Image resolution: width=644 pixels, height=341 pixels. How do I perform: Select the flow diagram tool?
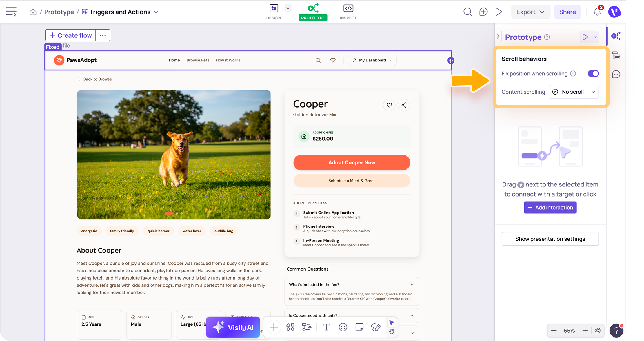point(307,327)
